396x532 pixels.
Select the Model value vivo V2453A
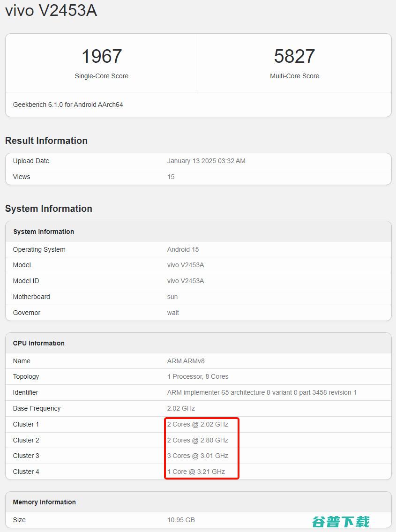tap(185, 265)
